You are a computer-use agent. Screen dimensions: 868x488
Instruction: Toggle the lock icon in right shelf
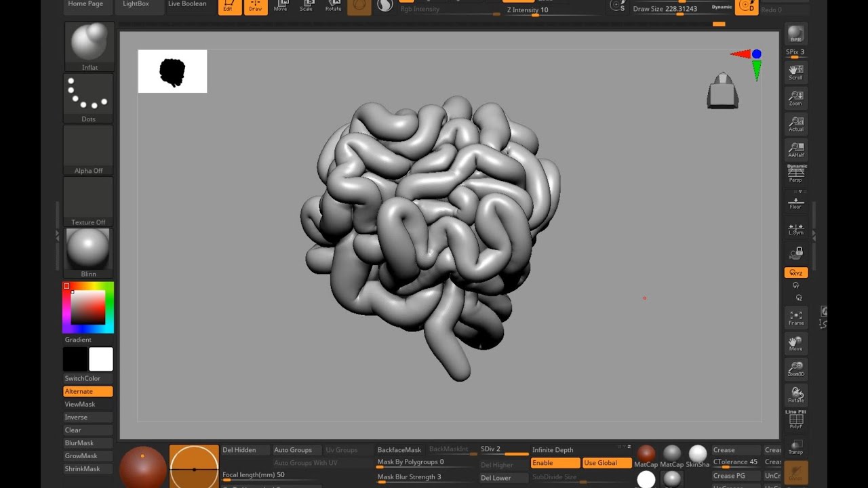pyautogui.click(x=795, y=253)
